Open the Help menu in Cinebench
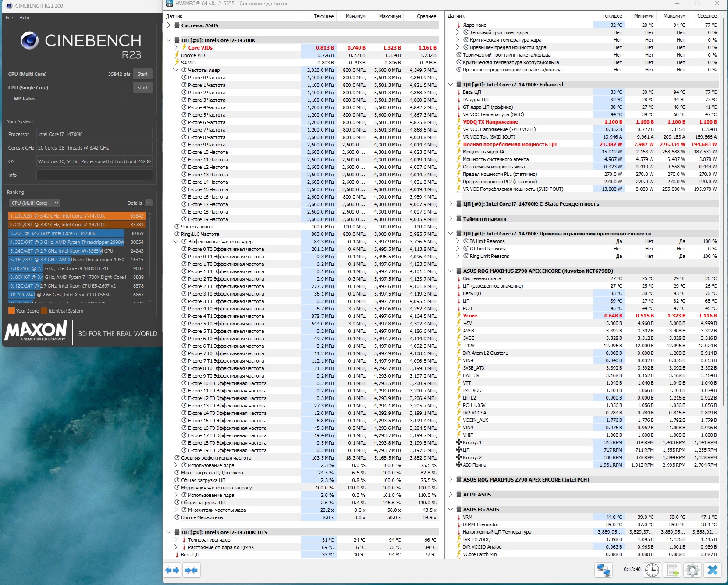 [24, 18]
